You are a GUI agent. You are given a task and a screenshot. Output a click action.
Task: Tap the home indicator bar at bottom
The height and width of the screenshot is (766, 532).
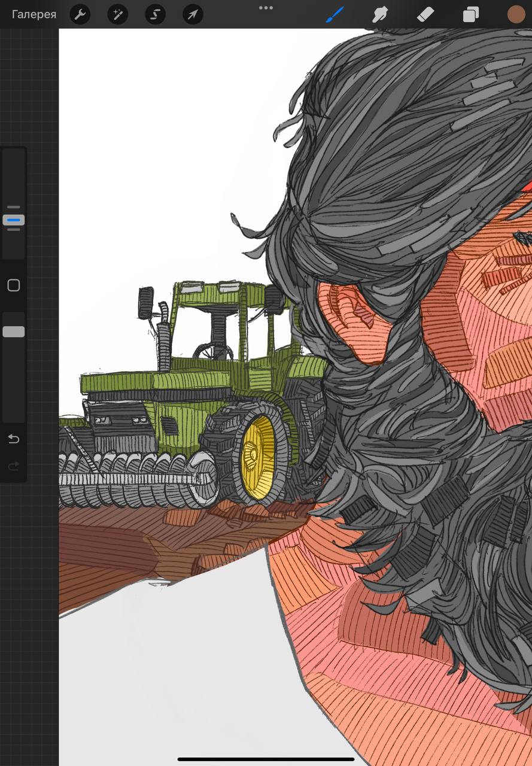266,759
